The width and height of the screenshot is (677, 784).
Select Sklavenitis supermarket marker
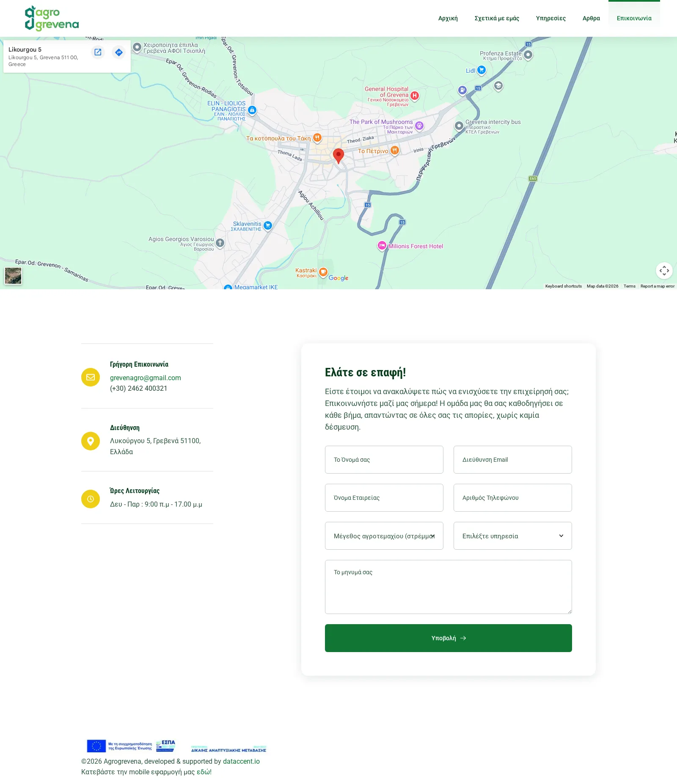[267, 225]
